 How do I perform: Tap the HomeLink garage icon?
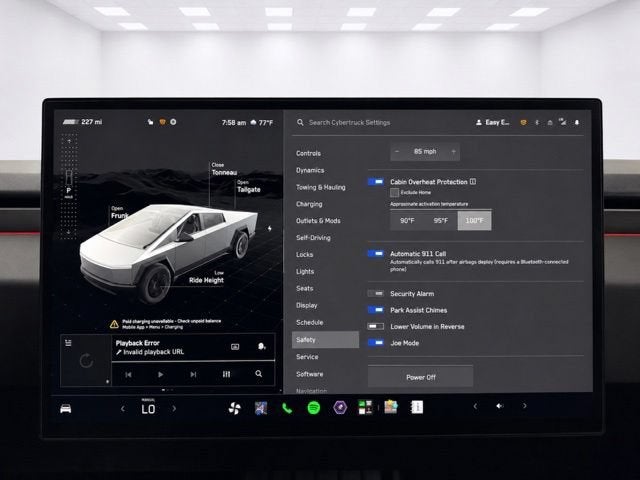550,122
